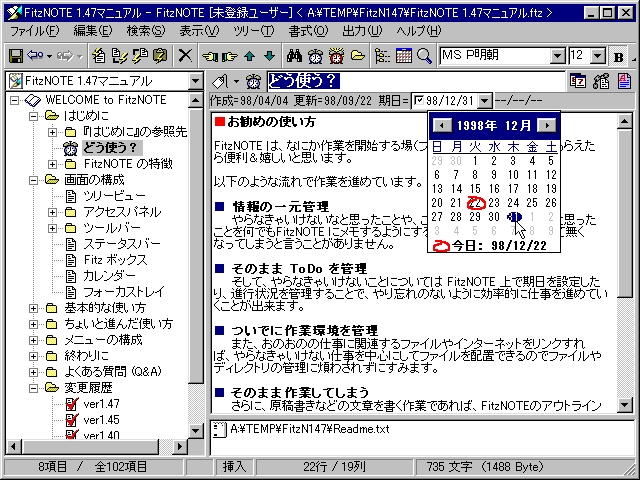Select the Fitz ボックス tree item
Screen dimensions: 640x480
[x=116, y=260]
